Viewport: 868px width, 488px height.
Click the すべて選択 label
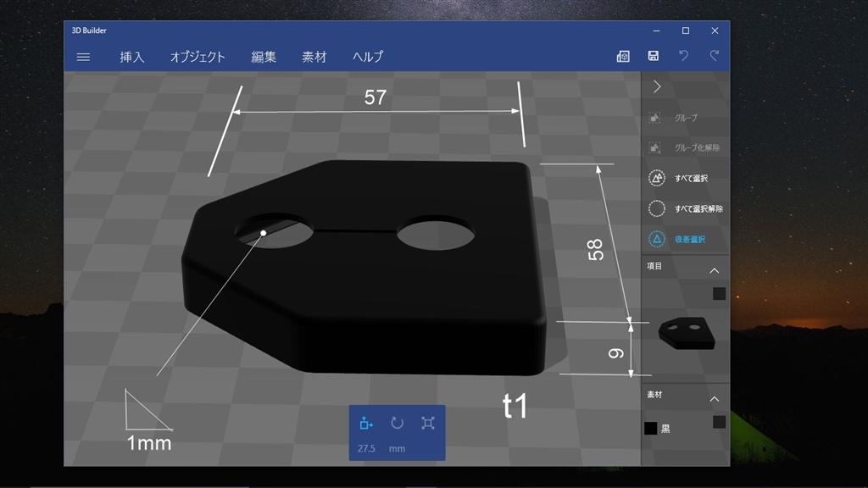tap(691, 178)
